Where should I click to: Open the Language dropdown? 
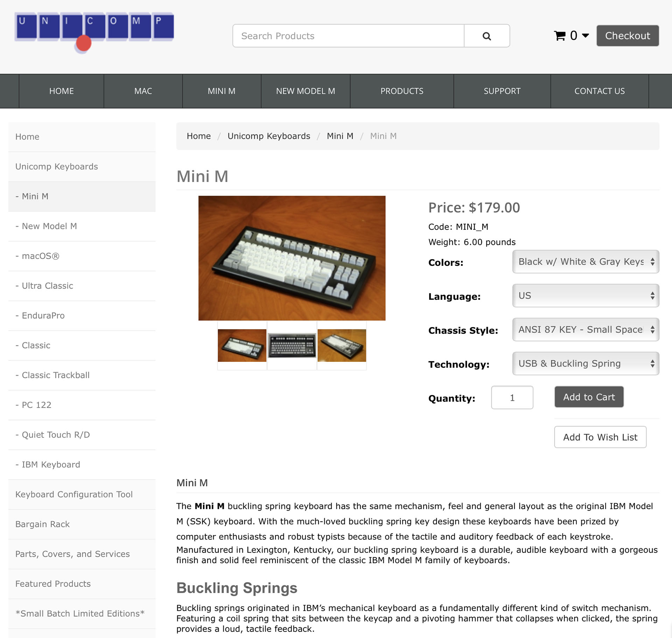point(586,296)
